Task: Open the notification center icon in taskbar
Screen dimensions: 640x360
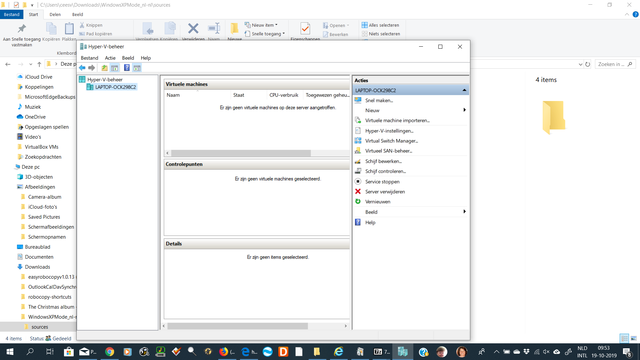Action: tap(628, 352)
